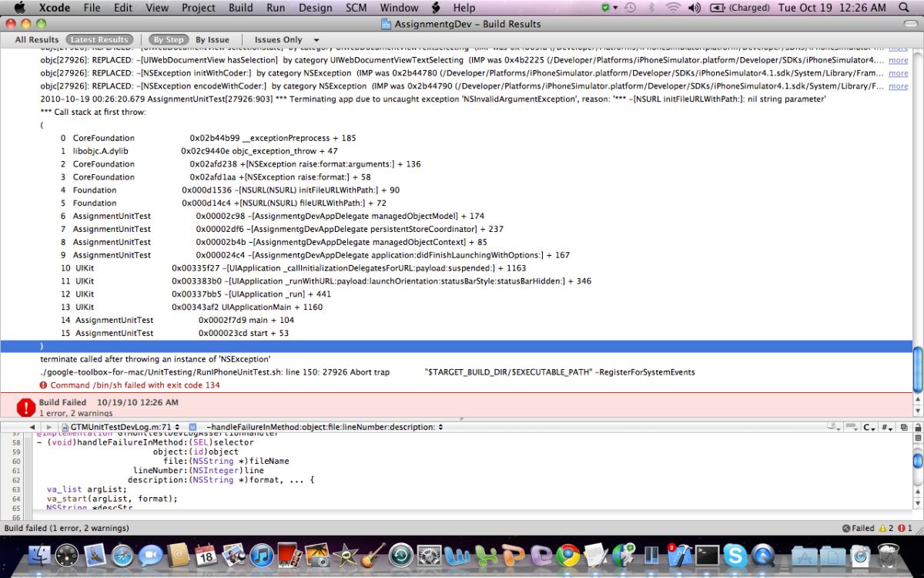Open the Issues Only dropdown
Screen dimensions: 924x578
[286, 39]
